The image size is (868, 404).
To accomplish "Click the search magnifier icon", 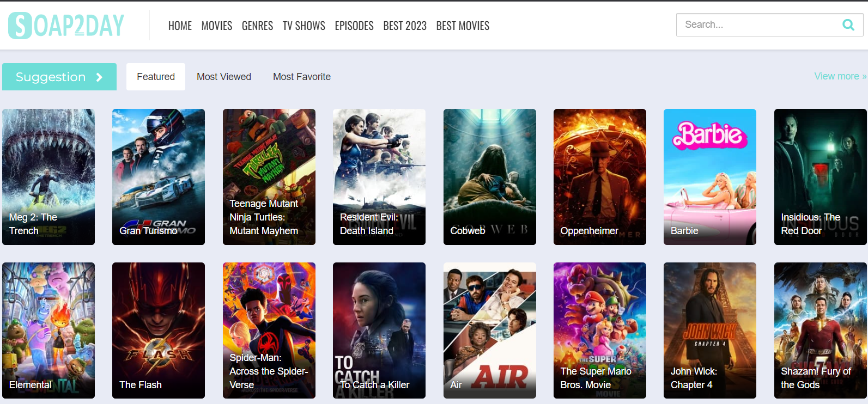I will [x=848, y=25].
